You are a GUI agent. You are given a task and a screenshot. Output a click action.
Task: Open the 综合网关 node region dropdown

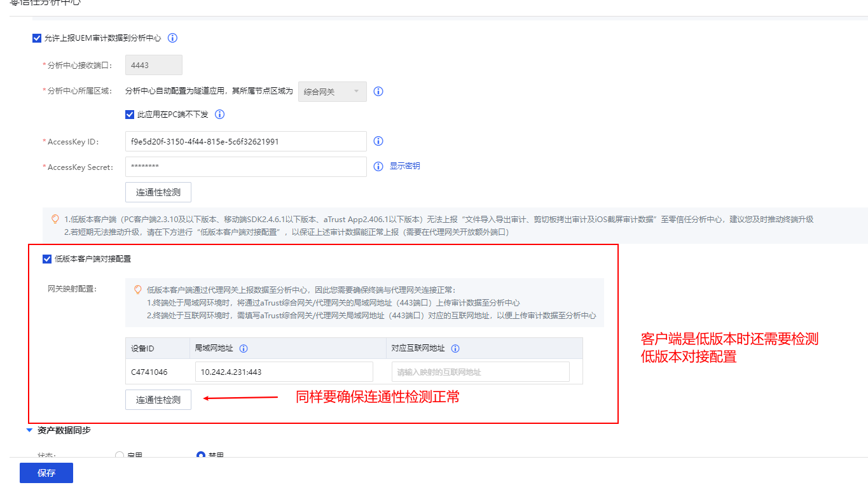pyautogui.click(x=332, y=92)
